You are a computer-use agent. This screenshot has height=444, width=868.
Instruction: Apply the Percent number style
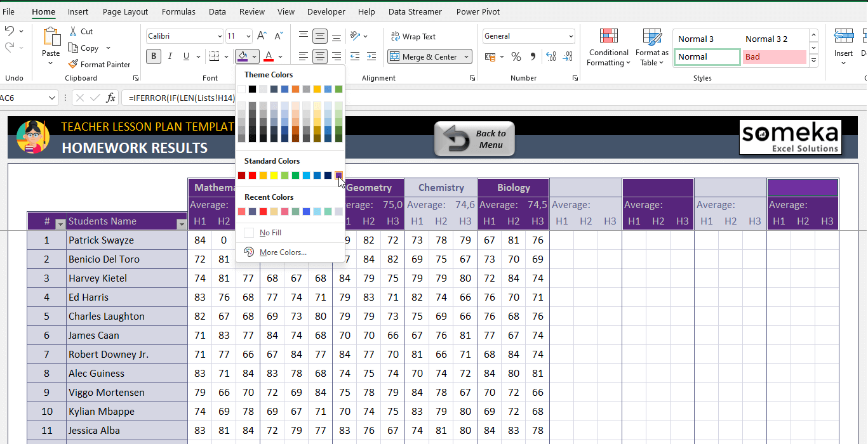click(x=516, y=56)
